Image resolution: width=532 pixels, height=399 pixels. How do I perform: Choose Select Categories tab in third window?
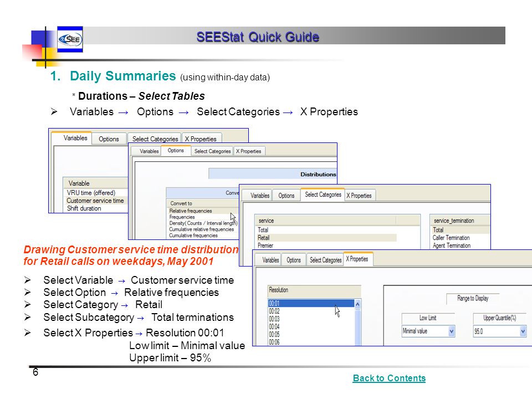(323, 195)
